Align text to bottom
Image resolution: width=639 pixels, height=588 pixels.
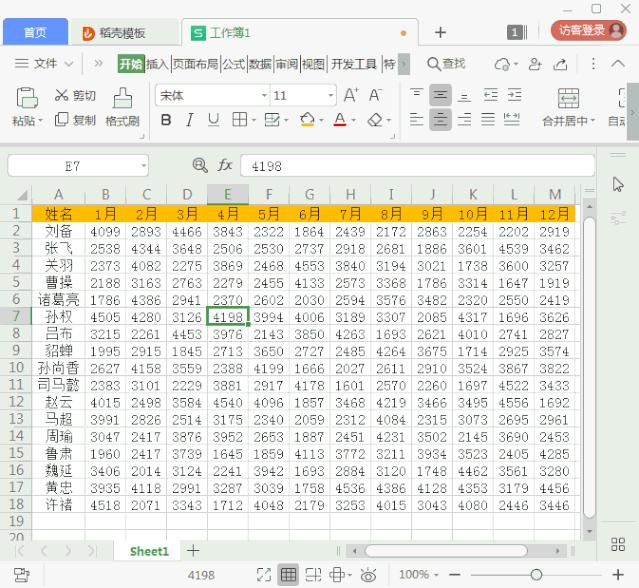pos(464,96)
